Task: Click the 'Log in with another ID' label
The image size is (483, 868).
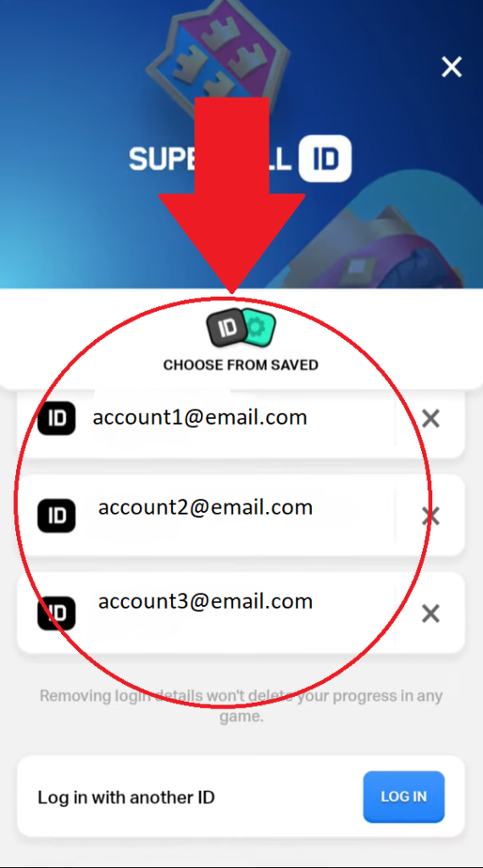Action: click(126, 797)
